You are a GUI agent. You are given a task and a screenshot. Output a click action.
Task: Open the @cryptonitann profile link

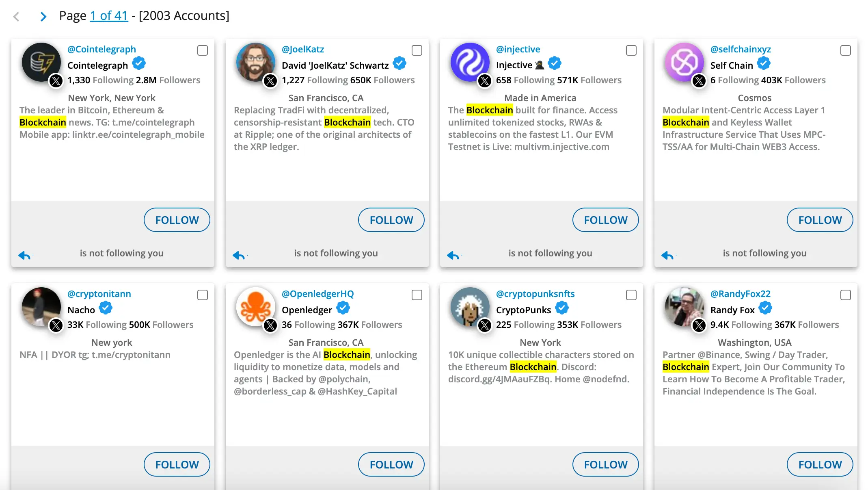[x=99, y=294]
